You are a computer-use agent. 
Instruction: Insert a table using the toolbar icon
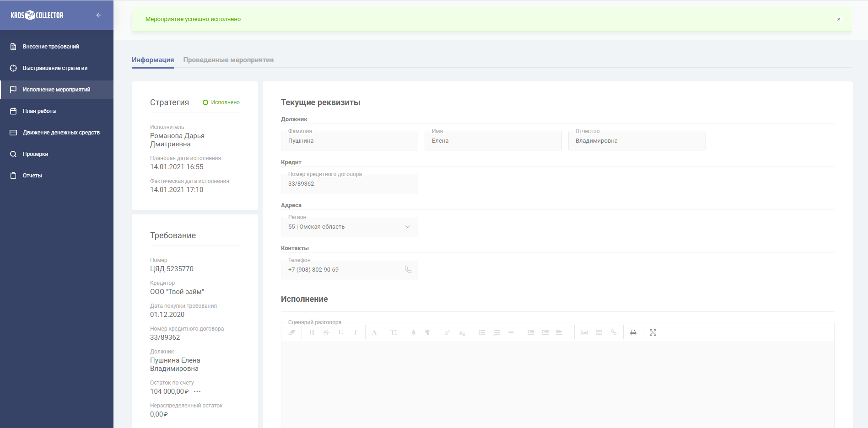coord(599,332)
